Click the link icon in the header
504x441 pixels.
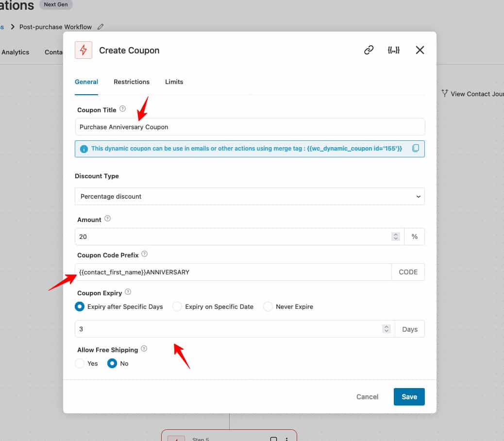(x=369, y=50)
